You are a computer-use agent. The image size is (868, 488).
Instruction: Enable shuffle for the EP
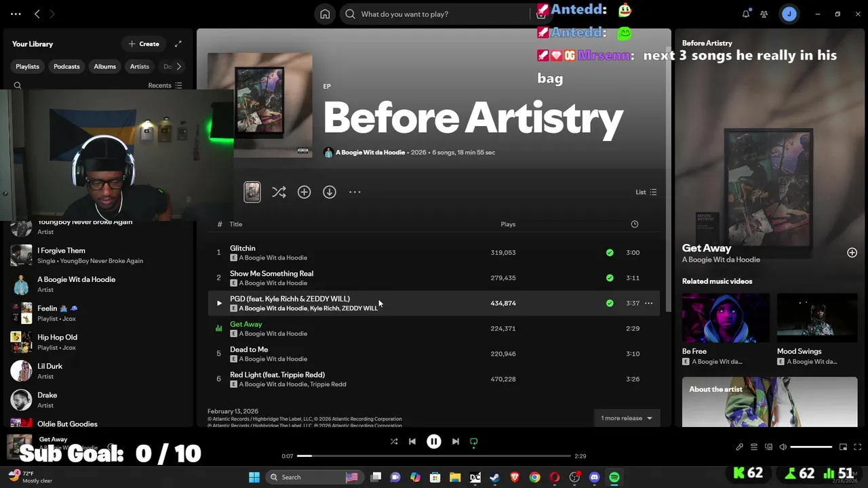(279, 192)
